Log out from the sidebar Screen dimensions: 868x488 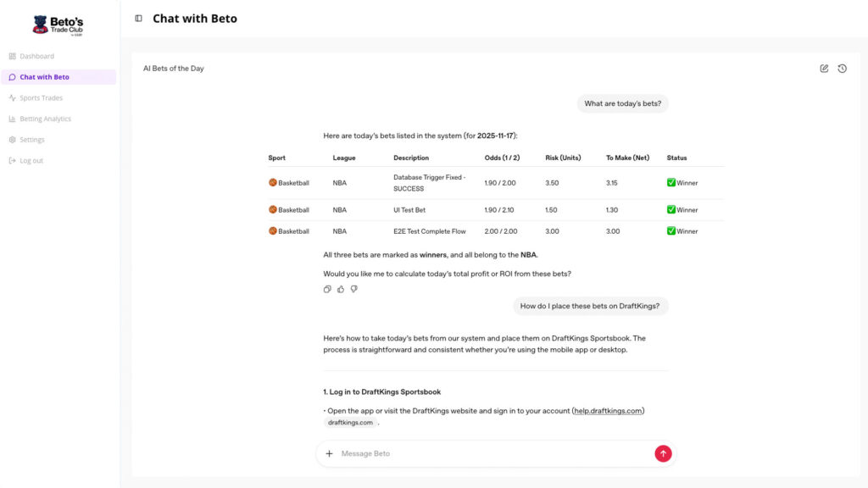(x=31, y=160)
